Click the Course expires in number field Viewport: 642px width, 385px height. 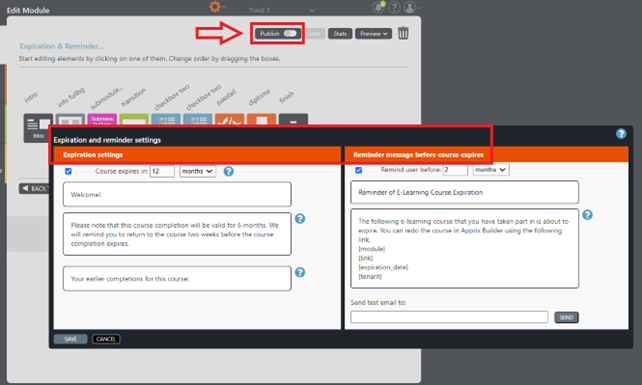click(x=162, y=171)
